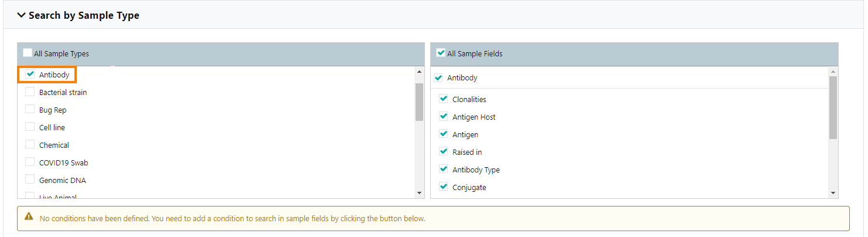Select the COVID19 Swab checkbox
The height and width of the screenshot is (237, 868).
pos(30,162)
